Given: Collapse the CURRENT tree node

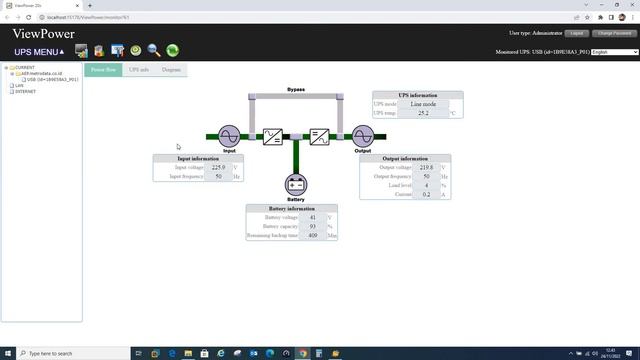Looking at the screenshot, I should click(6, 68).
